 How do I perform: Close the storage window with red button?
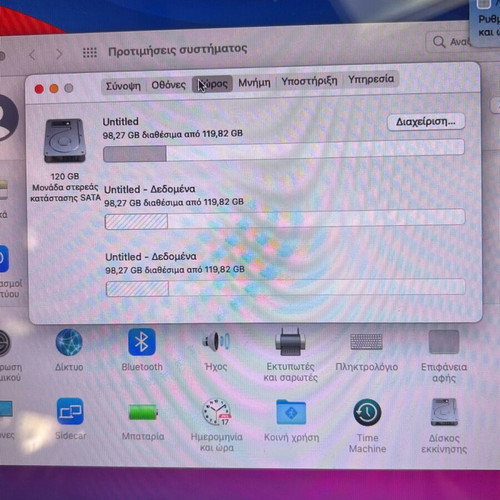click(39, 89)
